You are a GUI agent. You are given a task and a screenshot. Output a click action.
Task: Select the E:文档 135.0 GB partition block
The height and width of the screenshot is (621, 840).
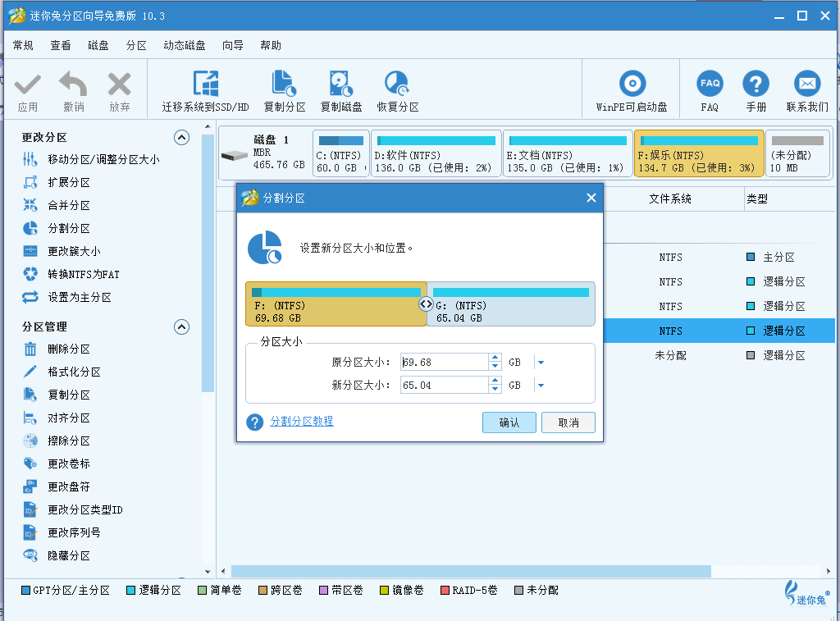(x=568, y=153)
